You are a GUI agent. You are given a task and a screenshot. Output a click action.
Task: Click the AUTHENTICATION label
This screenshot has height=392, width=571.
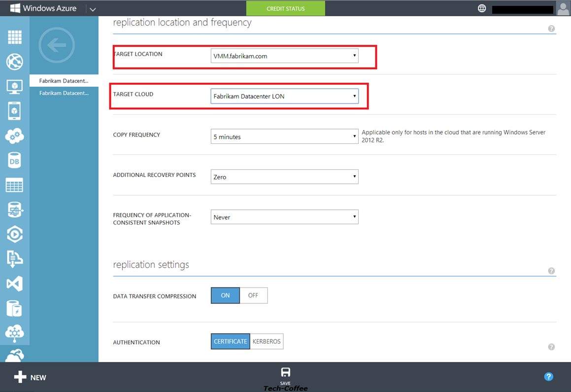click(136, 342)
